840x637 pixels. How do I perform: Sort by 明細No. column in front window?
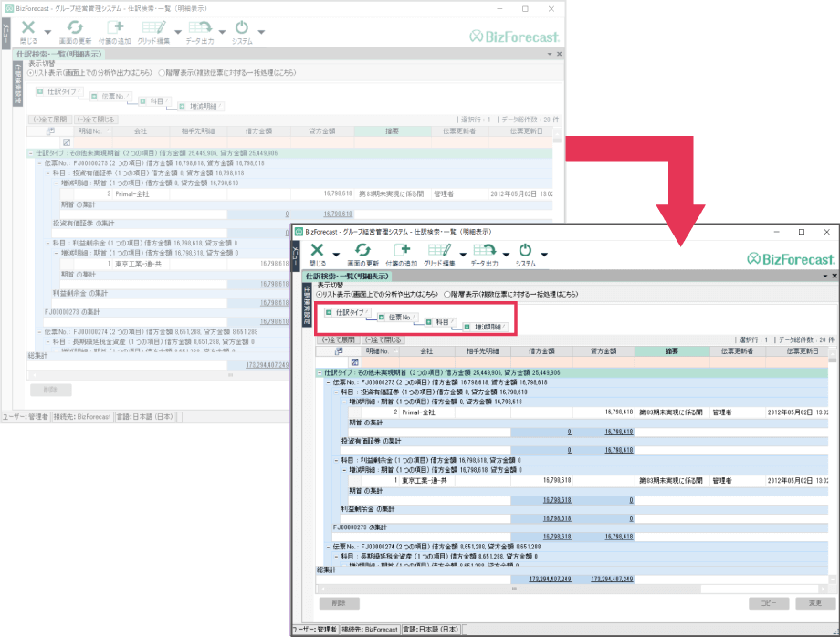tap(381, 351)
